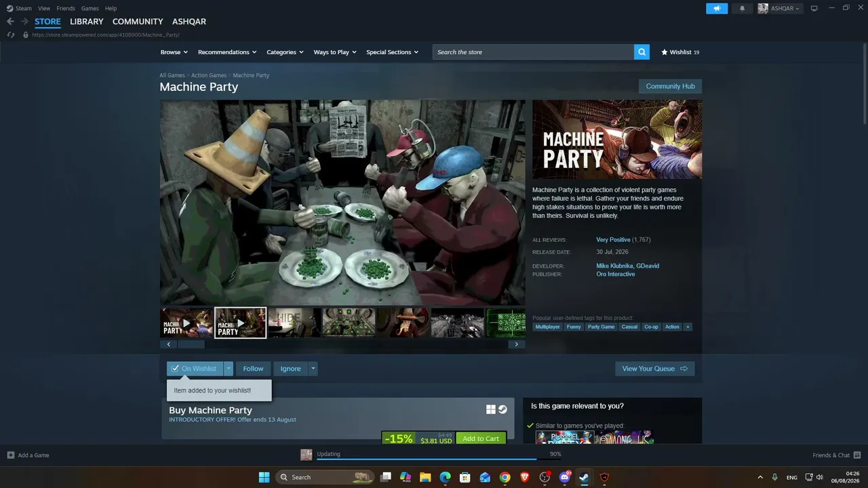The height and width of the screenshot is (488, 868).
Task: Open the wishlist options dropdown arrow
Action: [229, 369]
